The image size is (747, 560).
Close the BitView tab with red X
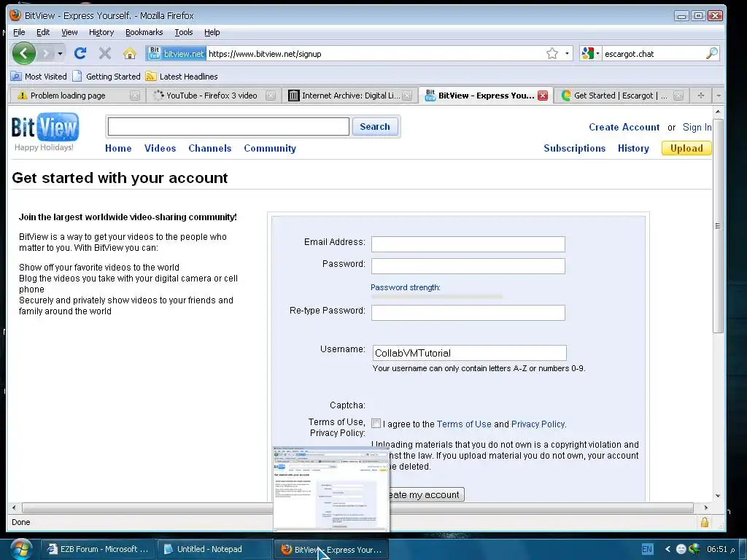(x=543, y=96)
